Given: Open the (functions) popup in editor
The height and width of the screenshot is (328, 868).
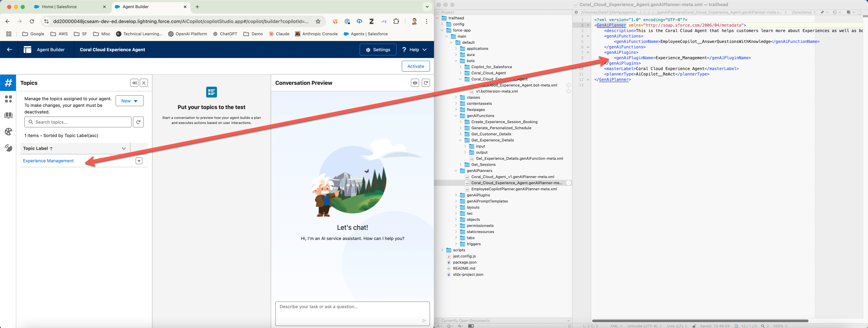Looking at the screenshot, I should (804, 12).
